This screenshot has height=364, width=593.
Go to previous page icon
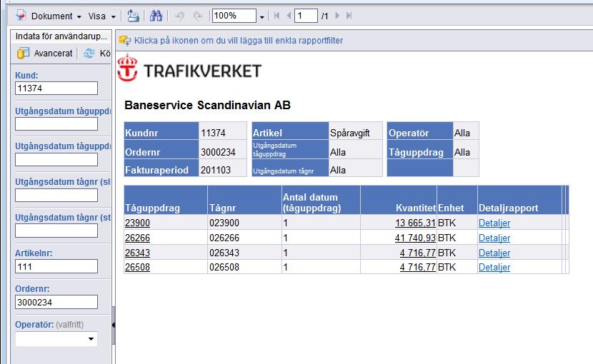289,16
